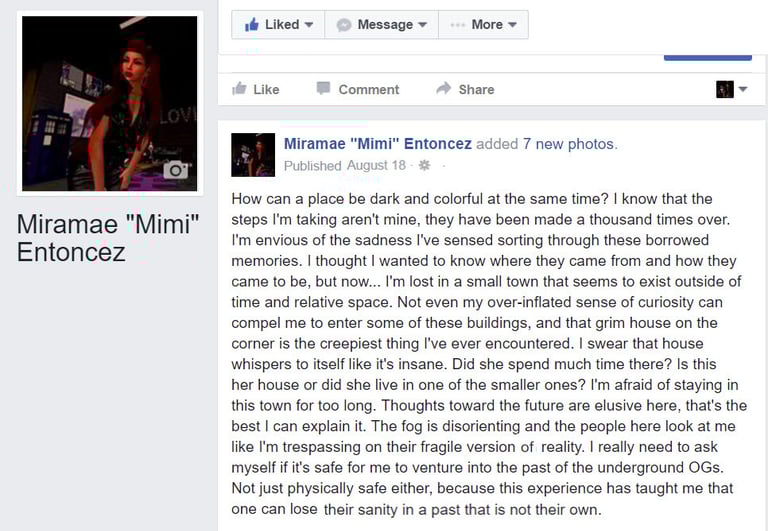Click the post author's small avatar thumbnail

pyautogui.click(x=253, y=155)
